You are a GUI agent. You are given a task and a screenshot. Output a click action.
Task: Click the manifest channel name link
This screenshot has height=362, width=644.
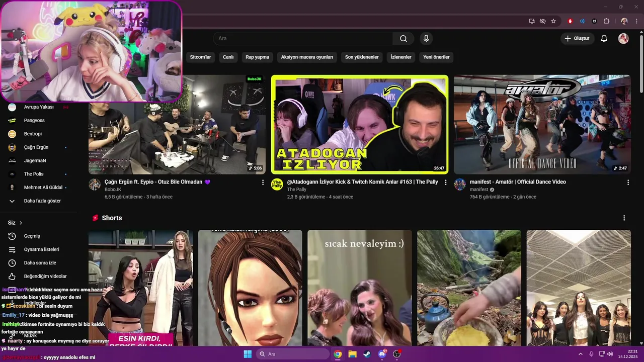479,190
